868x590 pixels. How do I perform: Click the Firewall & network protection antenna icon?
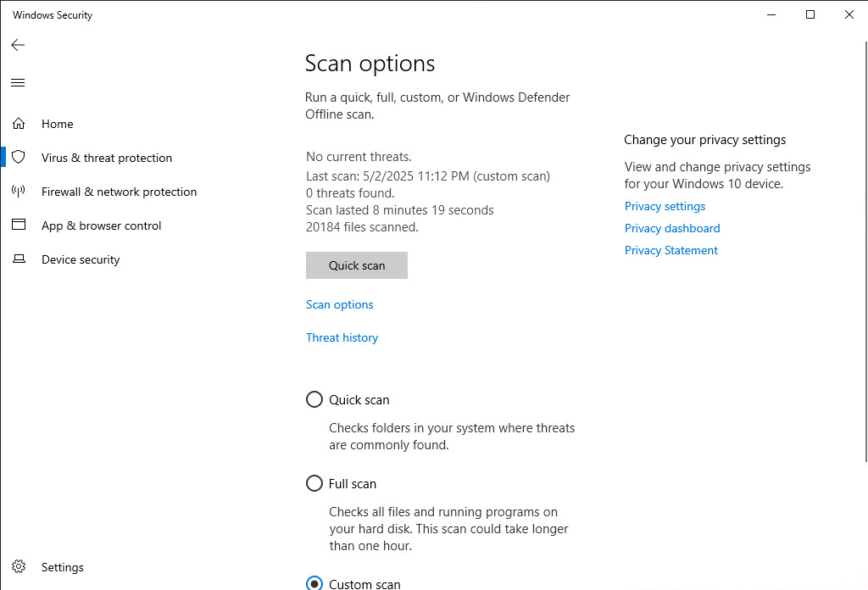(x=19, y=192)
